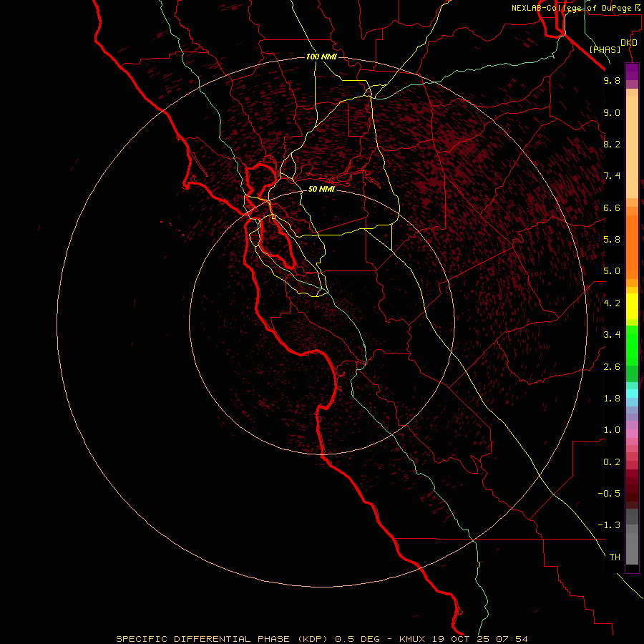
Task: Select the 9.8 scale value
Action: (x=612, y=80)
